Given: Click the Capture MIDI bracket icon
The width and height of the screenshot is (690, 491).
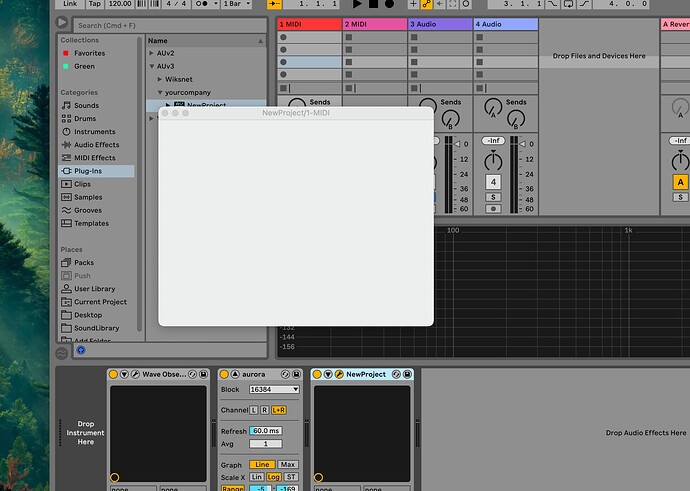Looking at the screenshot, I should (453, 4).
